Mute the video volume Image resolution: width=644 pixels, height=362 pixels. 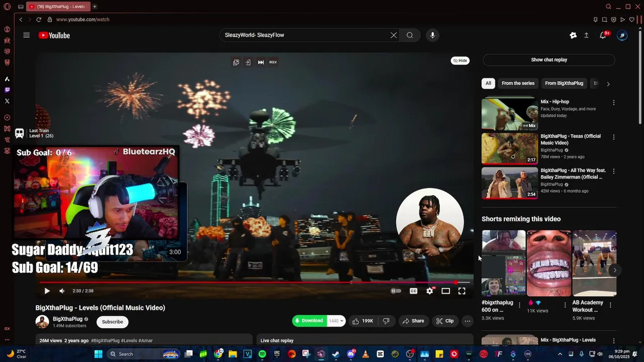[62, 291]
